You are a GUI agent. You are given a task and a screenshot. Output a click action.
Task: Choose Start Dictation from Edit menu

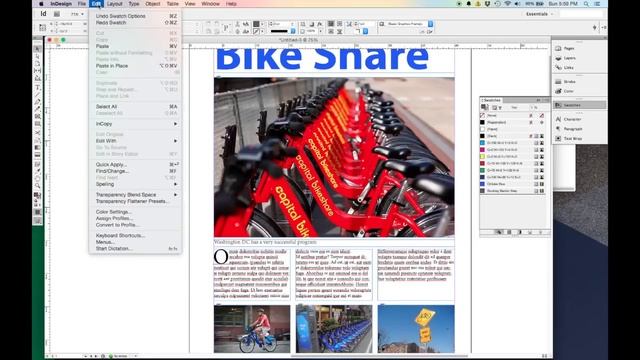136,248
